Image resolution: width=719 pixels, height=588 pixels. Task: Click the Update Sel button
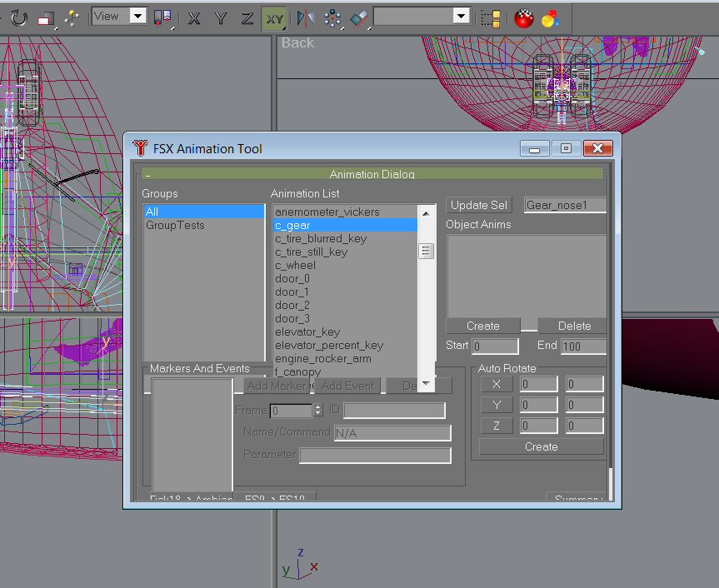(479, 206)
